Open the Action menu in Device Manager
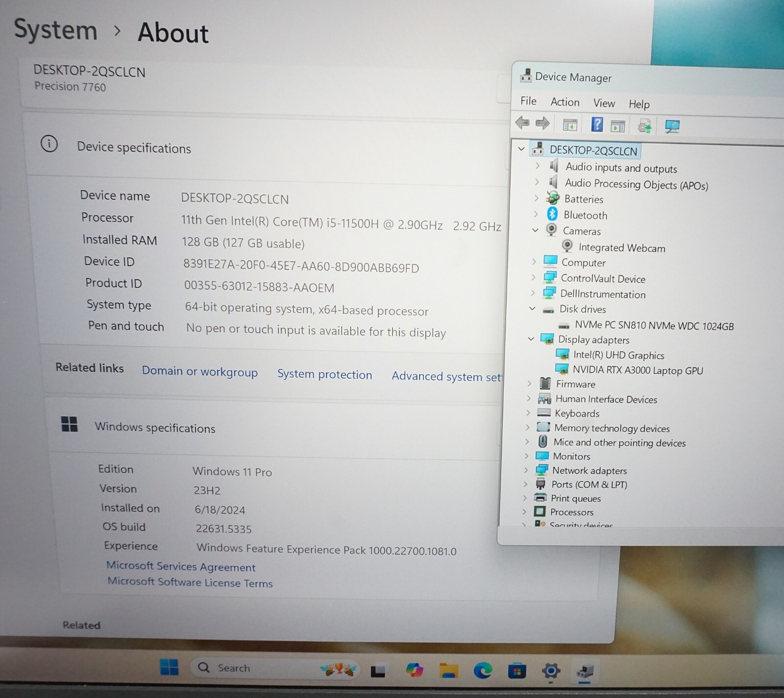The height and width of the screenshot is (698, 784). point(565,102)
